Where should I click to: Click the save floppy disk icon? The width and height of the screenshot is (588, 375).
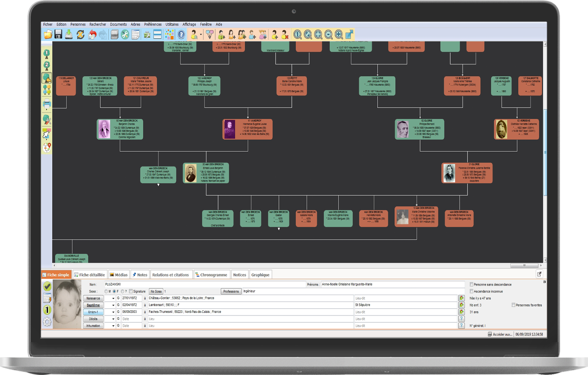pyautogui.click(x=58, y=35)
